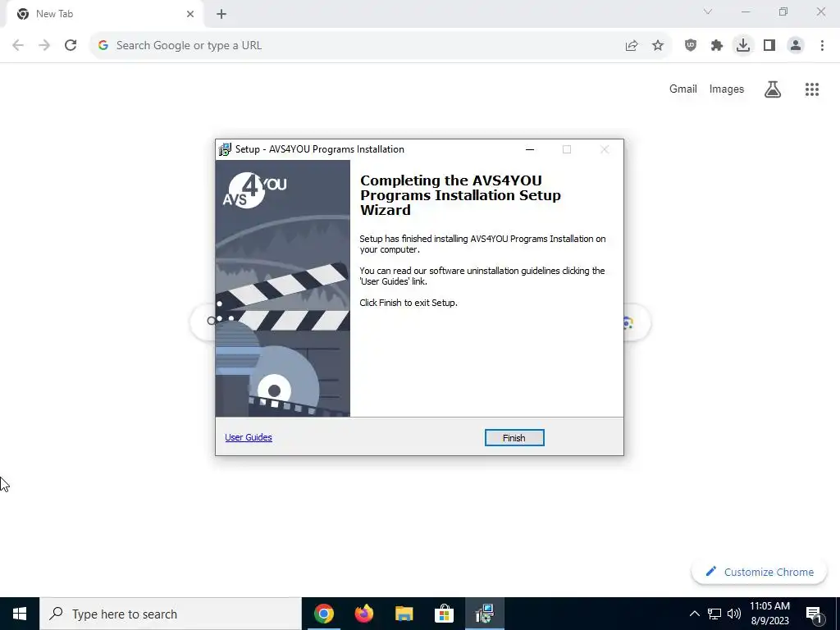Share this page icon in address bar
This screenshot has width=840, height=630.
click(632, 46)
